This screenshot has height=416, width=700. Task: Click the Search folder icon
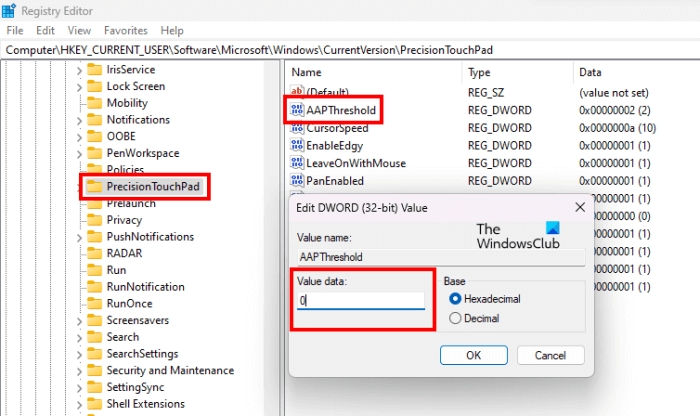[x=94, y=337]
